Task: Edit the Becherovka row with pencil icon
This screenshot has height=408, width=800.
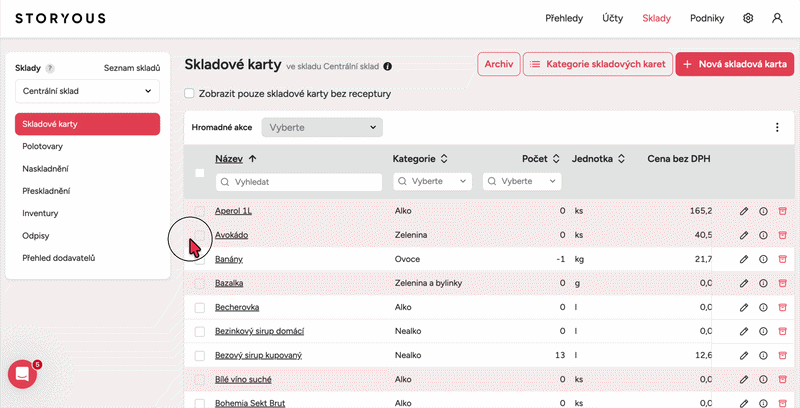Action: (x=744, y=307)
